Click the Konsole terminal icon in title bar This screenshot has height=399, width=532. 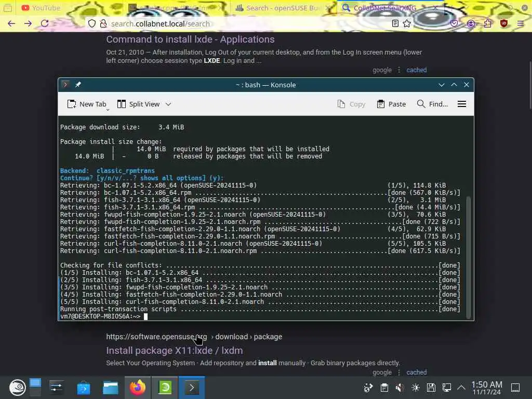[65, 85]
